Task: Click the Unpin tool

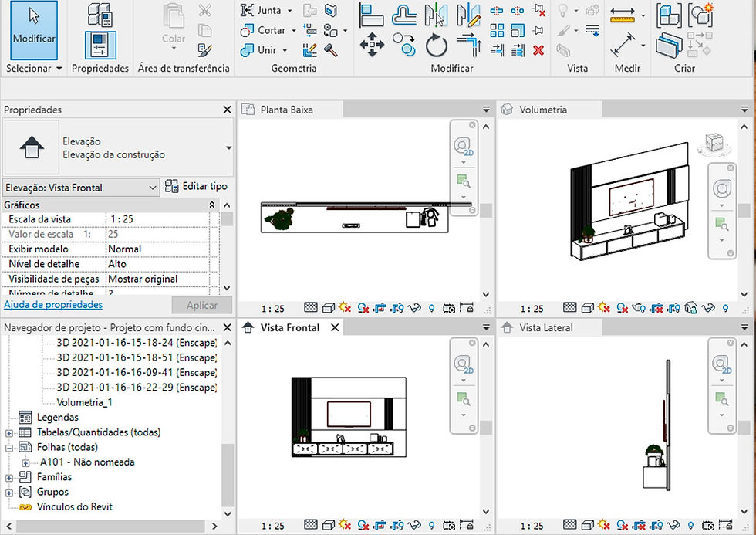Action: pyautogui.click(x=538, y=10)
